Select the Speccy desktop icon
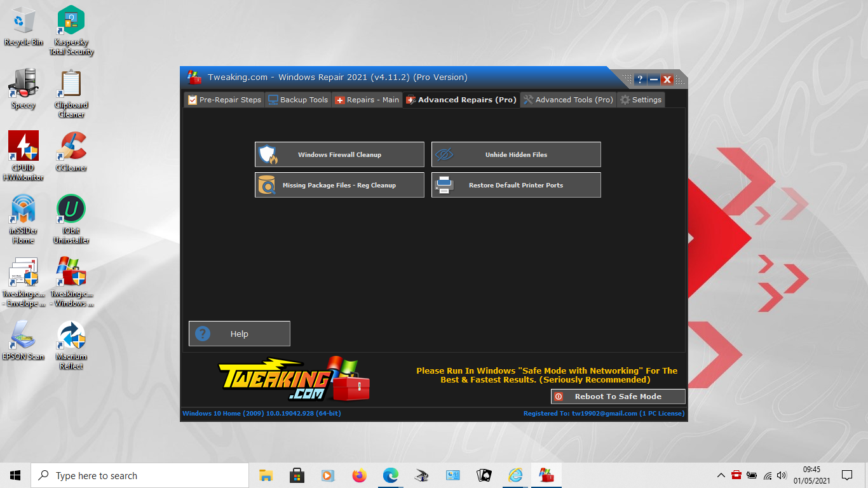 (23, 89)
